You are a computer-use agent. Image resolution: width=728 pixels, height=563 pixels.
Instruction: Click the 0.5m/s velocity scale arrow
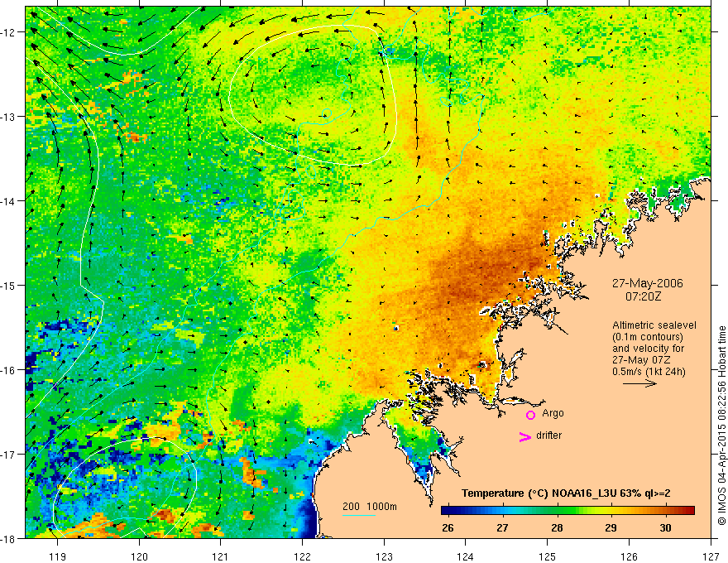coord(639,383)
